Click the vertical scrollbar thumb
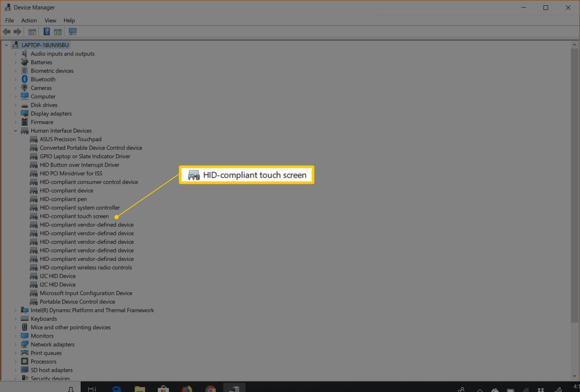 pyautogui.click(x=574, y=186)
